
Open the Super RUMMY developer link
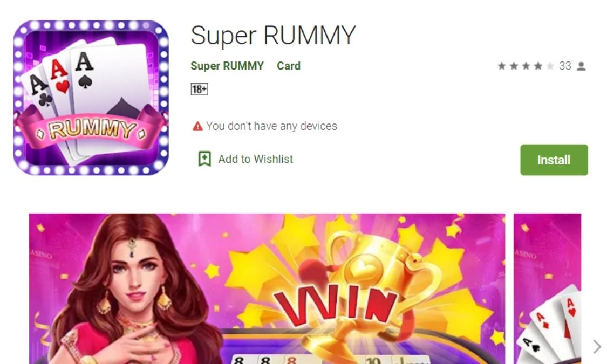tap(227, 66)
